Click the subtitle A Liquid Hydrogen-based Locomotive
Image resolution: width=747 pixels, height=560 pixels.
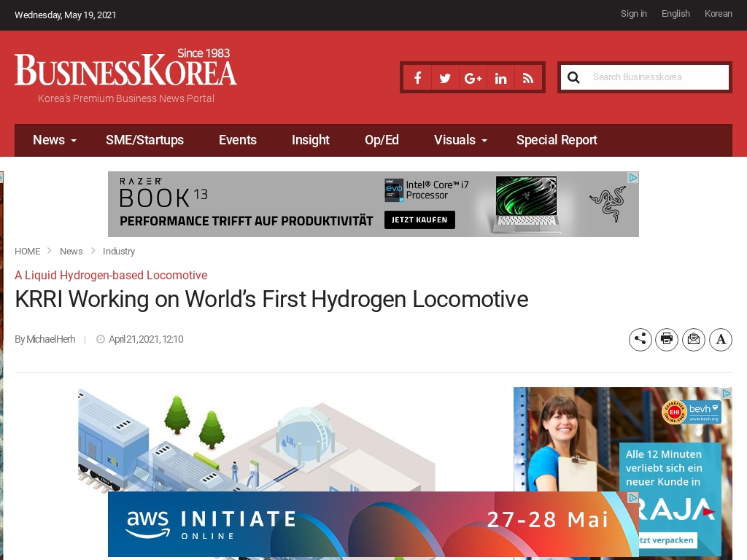[x=111, y=275]
